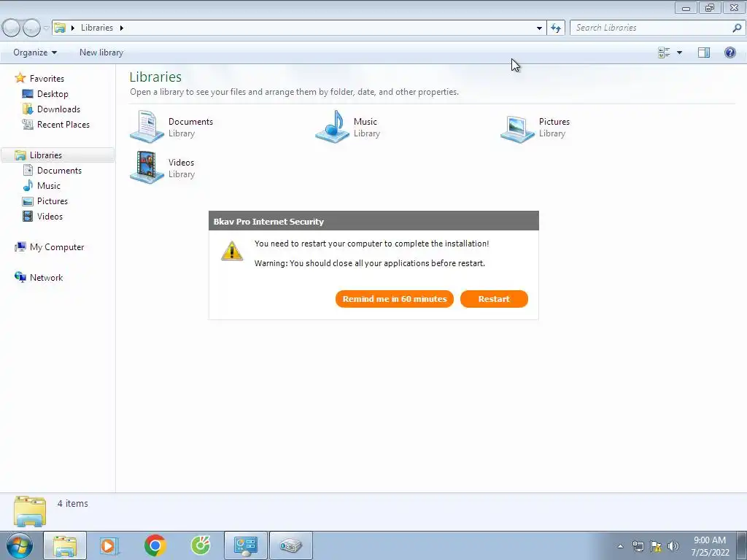Click the Search Libraries input field
747x560 pixels.
[651, 28]
